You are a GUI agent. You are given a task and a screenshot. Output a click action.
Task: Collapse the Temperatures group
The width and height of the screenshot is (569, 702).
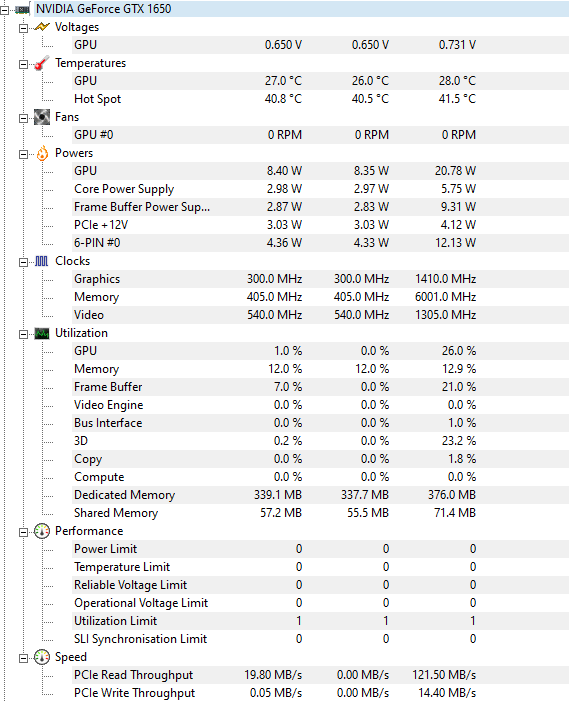23,64
